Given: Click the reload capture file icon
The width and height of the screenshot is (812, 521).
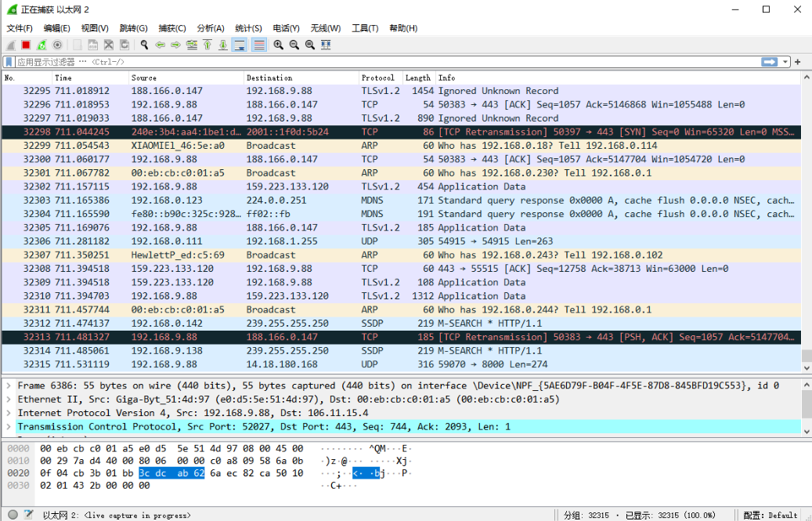Looking at the screenshot, I should click(x=125, y=45).
